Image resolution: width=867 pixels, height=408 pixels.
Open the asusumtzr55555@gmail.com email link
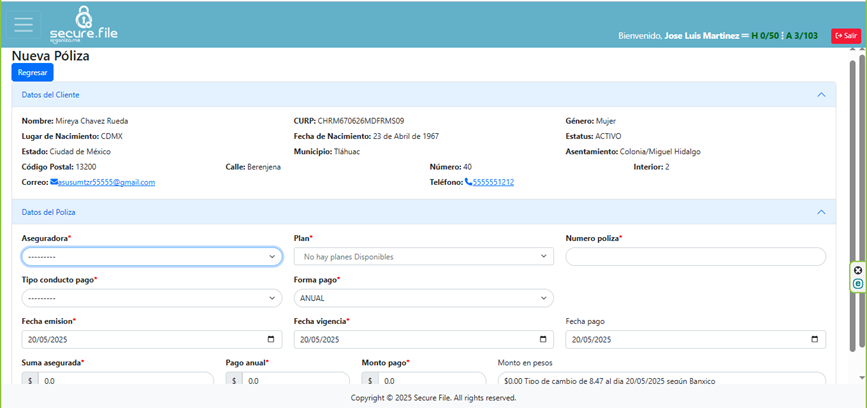click(x=106, y=183)
